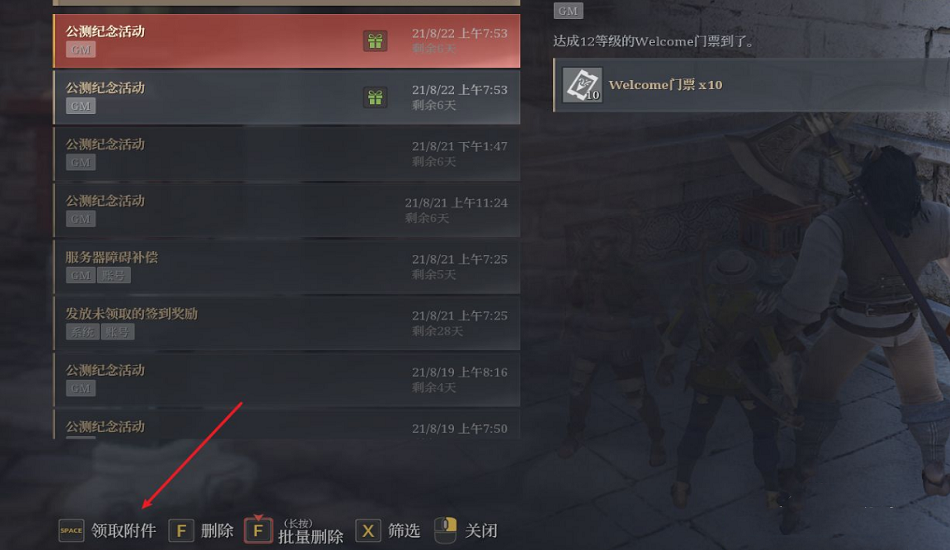This screenshot has width=950, height=550.
Task: Open the 发放未领取的签到奖励 mail
Action: (x=287, y=323)
